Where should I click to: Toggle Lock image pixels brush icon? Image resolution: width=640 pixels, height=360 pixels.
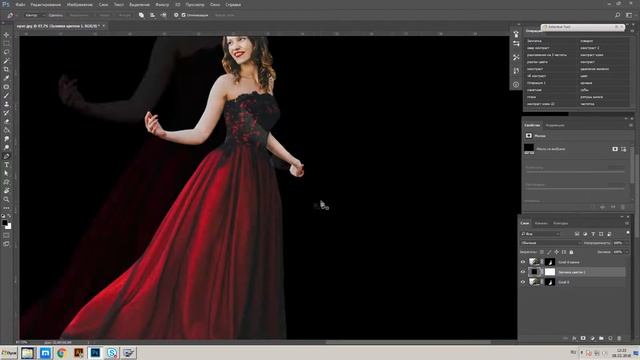[x=549, y=252]
